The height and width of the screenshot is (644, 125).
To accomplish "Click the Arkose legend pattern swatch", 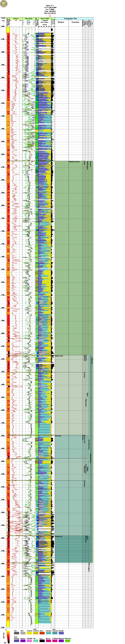I will [x=42, y=633].
